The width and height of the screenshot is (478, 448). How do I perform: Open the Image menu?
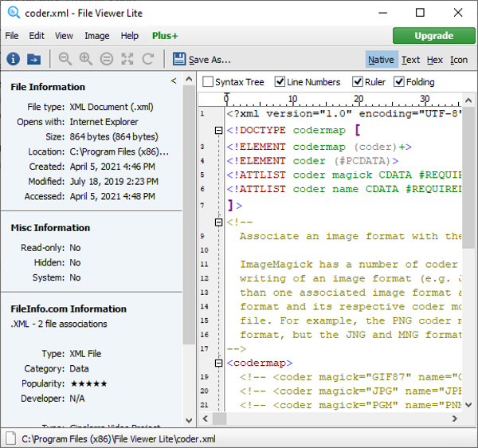pyautogui.click(x=97, y=36)
